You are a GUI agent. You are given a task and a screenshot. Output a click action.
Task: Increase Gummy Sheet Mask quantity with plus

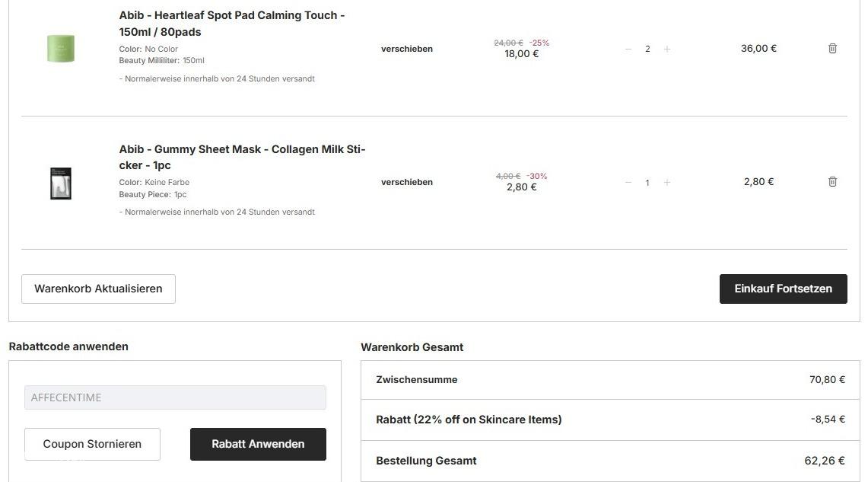point(667,183)
